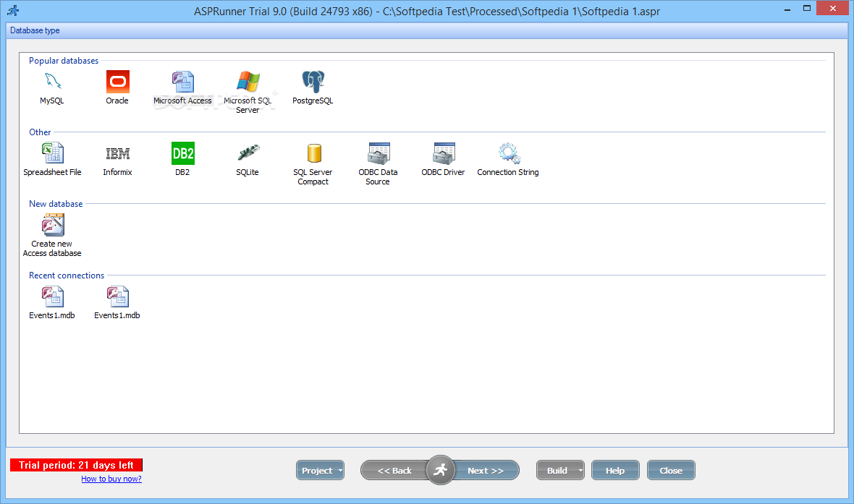Choose the Oracle database icon
Screen dimensions: 854x504
(118, 82)
